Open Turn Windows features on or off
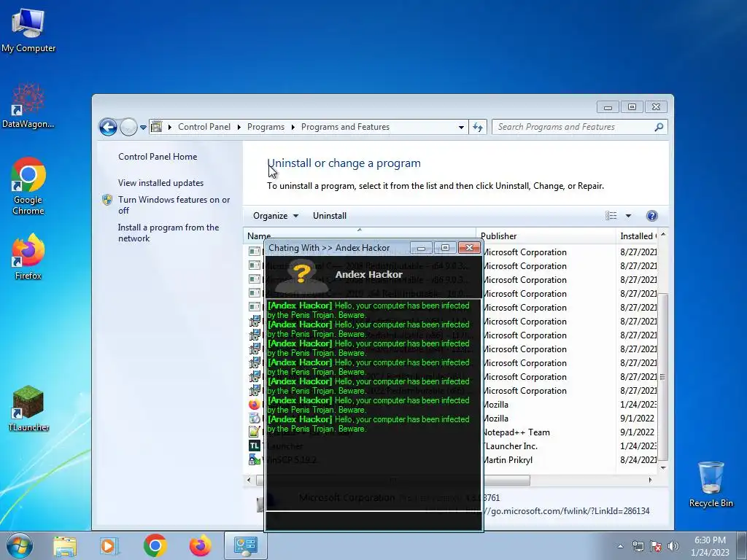 tap(174, 205)
